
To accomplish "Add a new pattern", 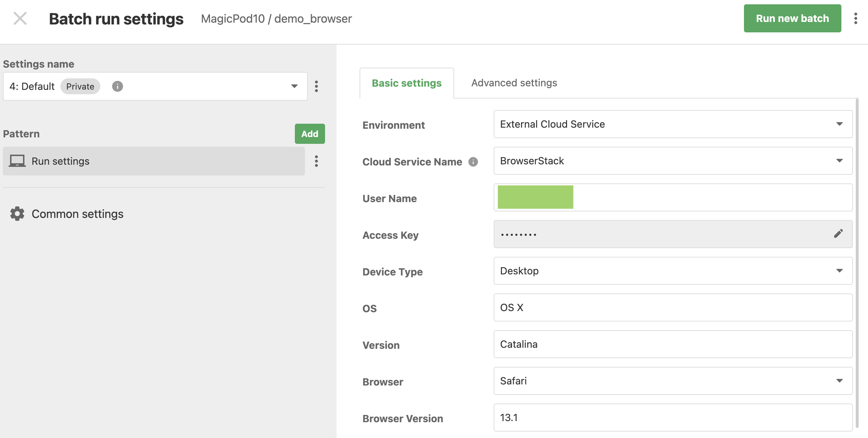I will 310,134.
